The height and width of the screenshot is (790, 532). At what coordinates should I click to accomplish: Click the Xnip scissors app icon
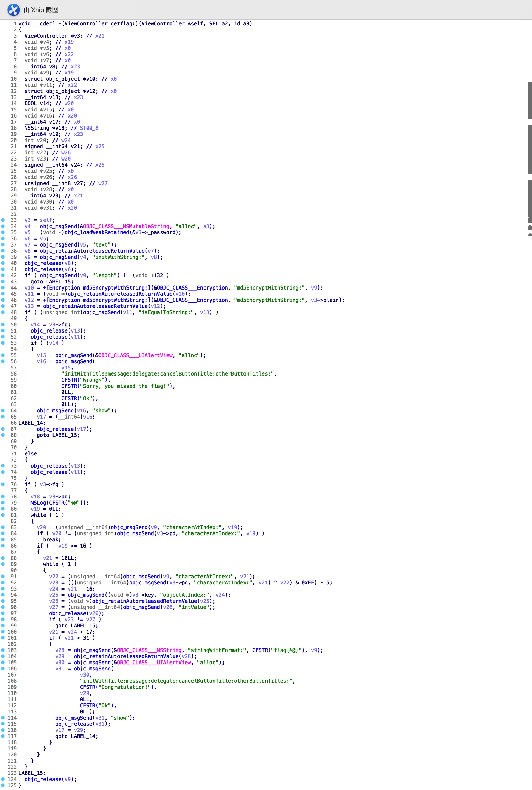click(x=14, y=10)
